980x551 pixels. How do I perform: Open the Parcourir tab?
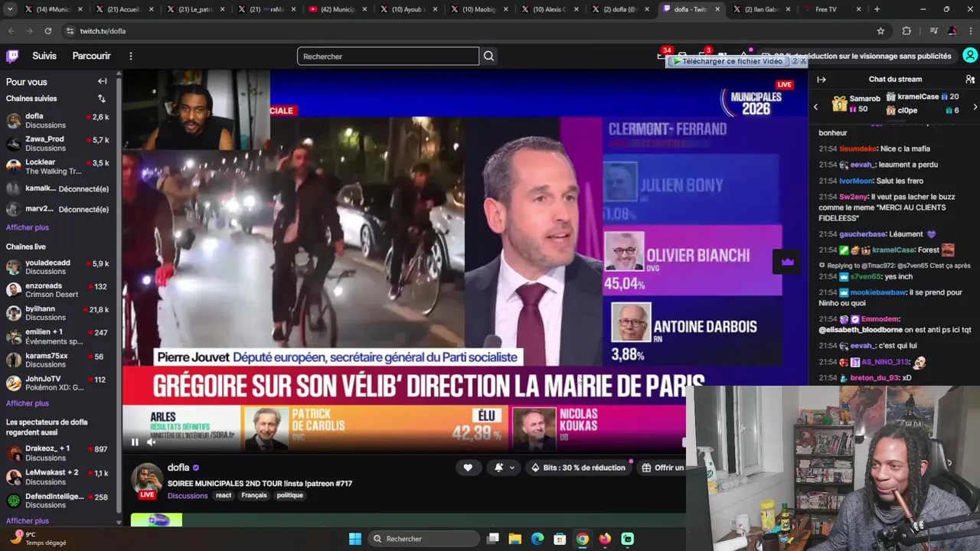tap(91, 56)
